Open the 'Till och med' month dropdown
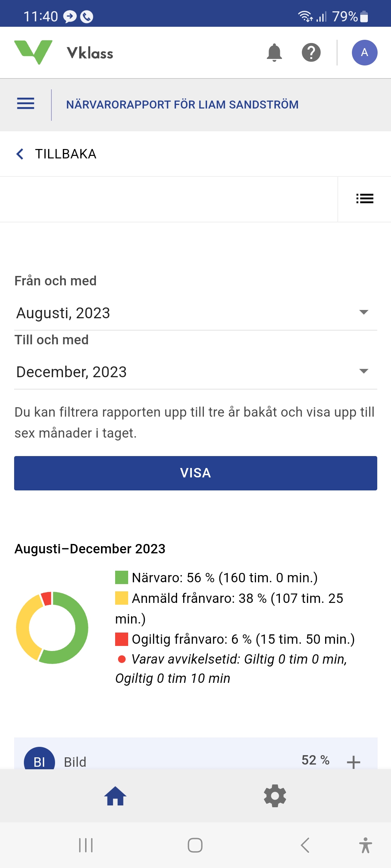Screen dimensions: 391x868 click(195, 372)
